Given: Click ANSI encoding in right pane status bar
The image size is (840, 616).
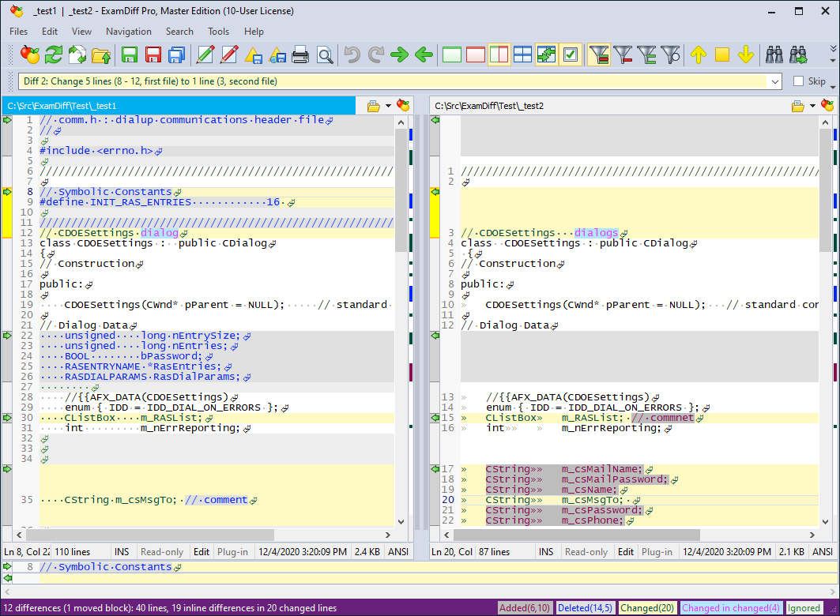Looking at the screenshot, I should (x=823, y=552).
